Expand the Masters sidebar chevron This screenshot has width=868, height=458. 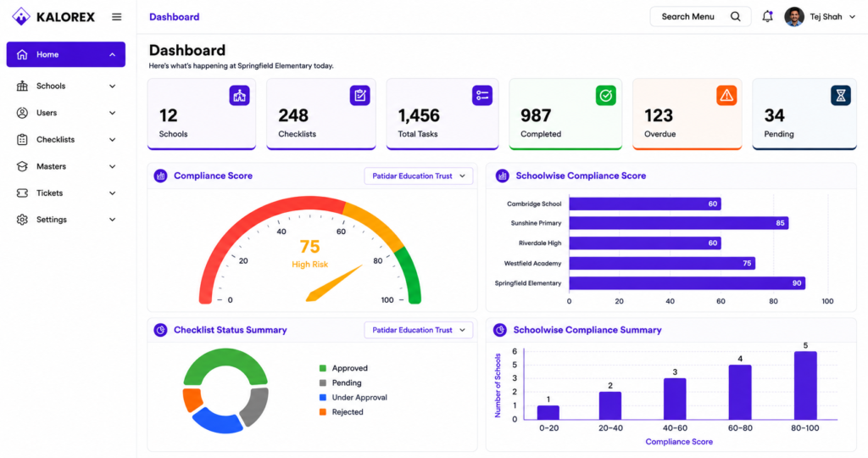tap(113, 166)
